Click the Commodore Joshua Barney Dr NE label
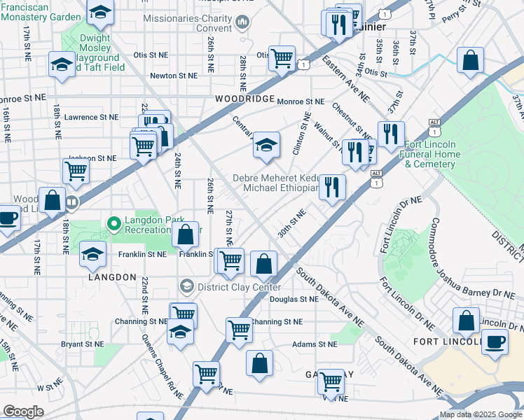Viewport: 524px width, 420px height. coord(467,264)
